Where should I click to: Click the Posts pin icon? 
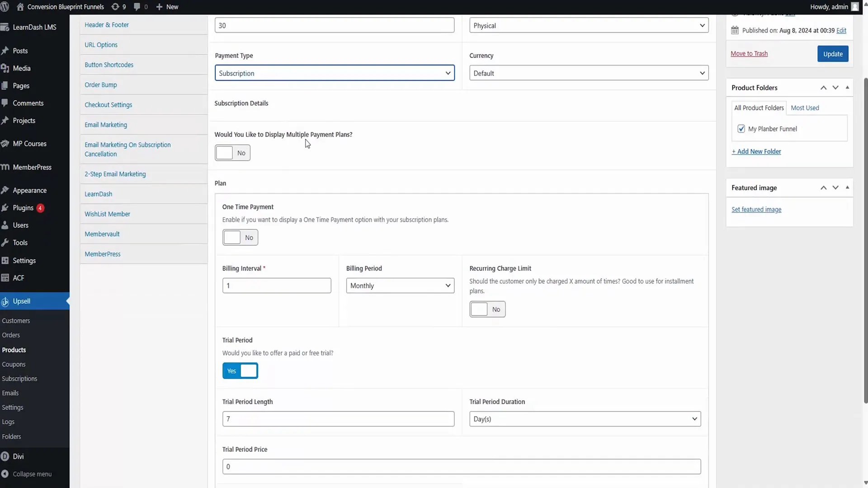point(5,51)
